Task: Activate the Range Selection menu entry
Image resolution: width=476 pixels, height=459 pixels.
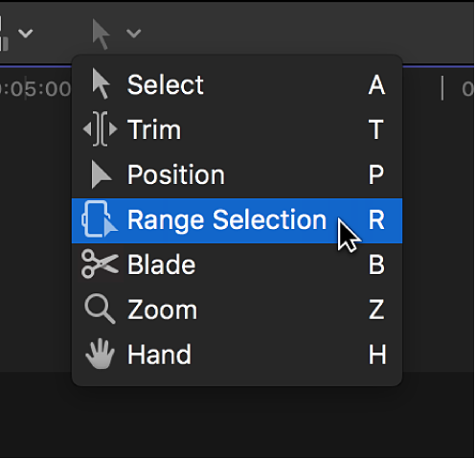Action: click(x=237, y=220)
